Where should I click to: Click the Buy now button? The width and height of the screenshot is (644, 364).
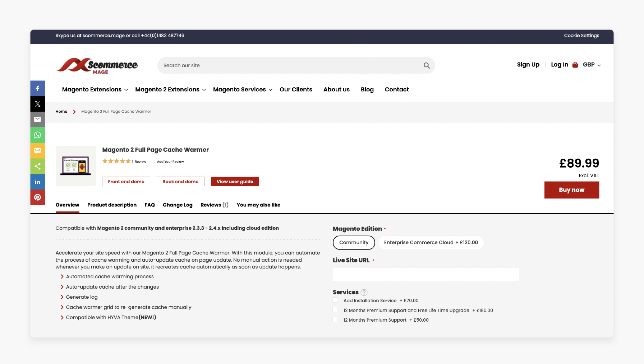point(572,190)
